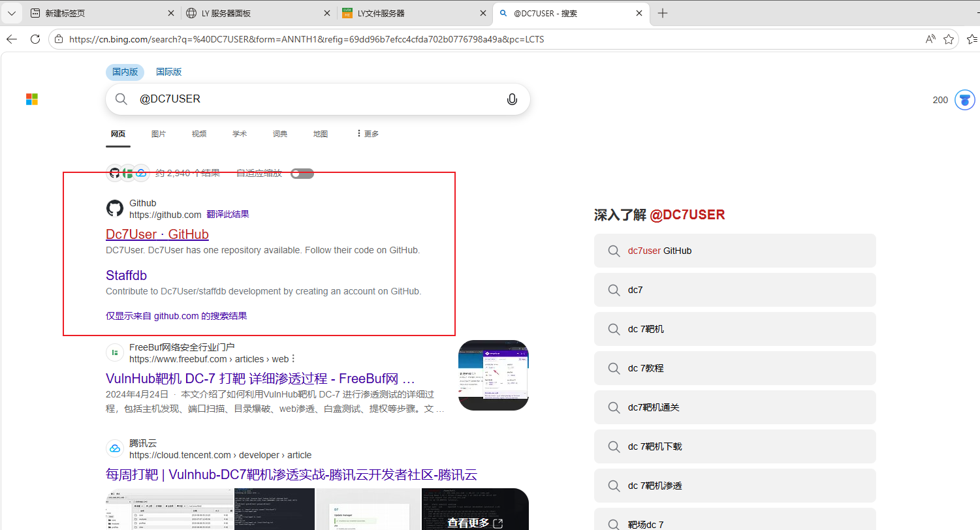Click 仅显示来自 github.com 的搜索结果
Image resolution: width=980 pixels, height=530 pixels.
(176, 316)
